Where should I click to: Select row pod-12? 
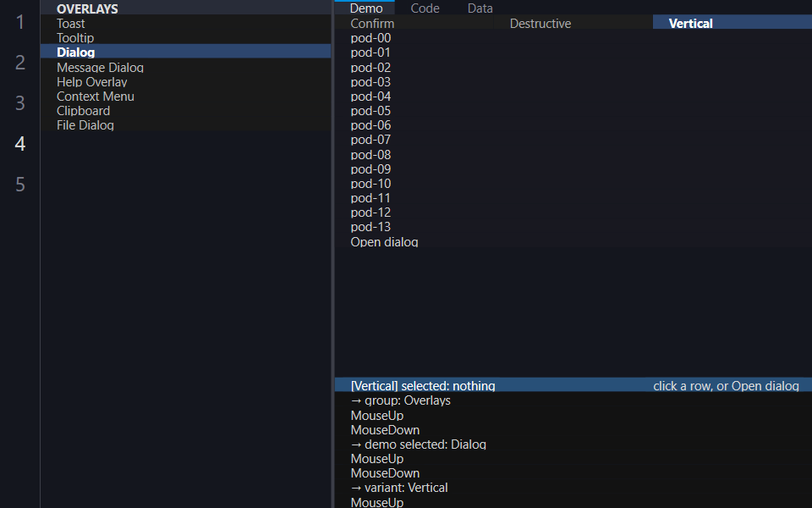click(573, 213)
